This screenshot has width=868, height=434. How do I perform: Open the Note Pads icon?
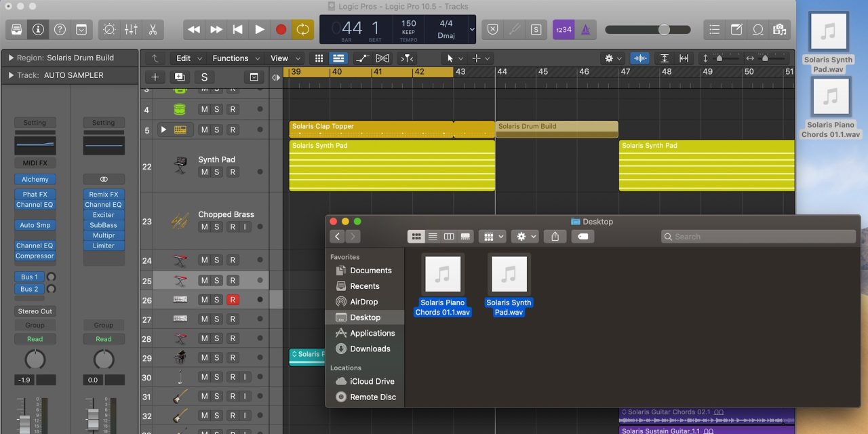click(736, 29)
